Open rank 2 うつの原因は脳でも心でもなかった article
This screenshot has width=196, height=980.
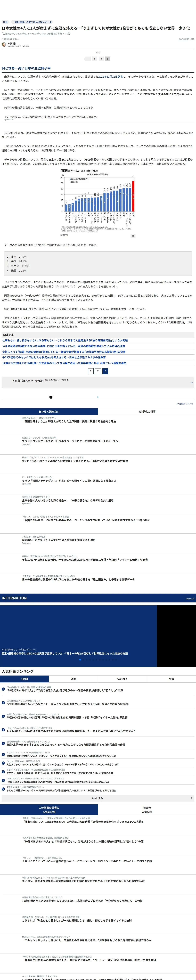(68, 704)
